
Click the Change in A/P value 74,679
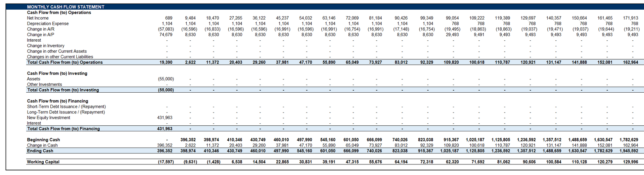pyautogui.click(x=166, y=35)
